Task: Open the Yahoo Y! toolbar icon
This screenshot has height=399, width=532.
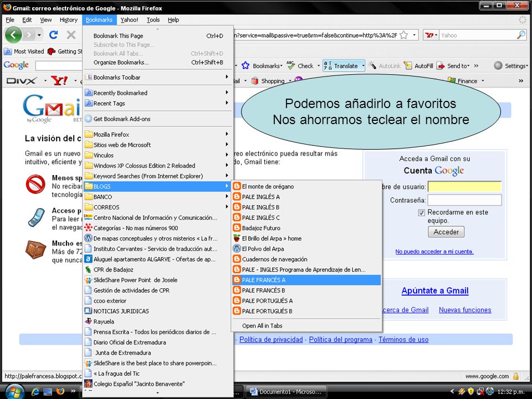Action: click(59, 81)
